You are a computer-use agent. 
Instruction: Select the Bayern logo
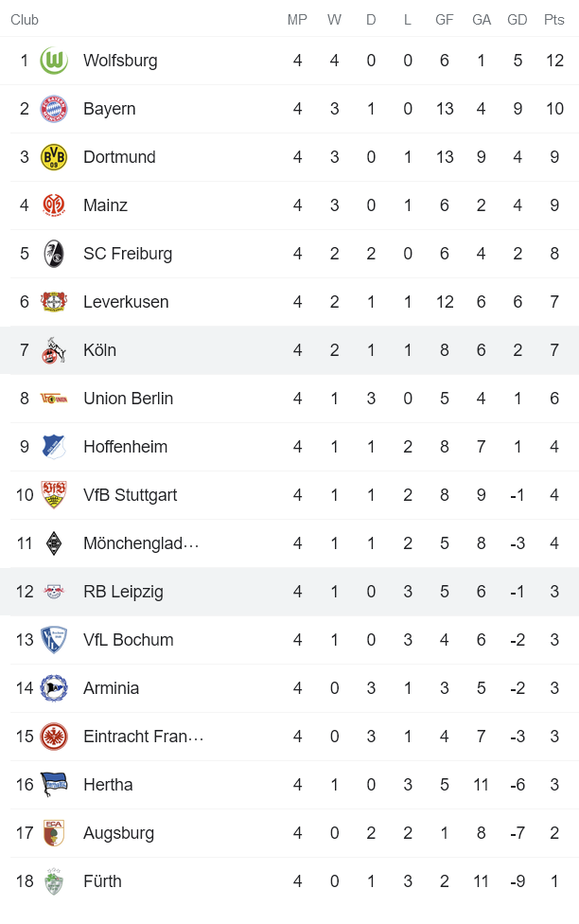tap(55, 108)
